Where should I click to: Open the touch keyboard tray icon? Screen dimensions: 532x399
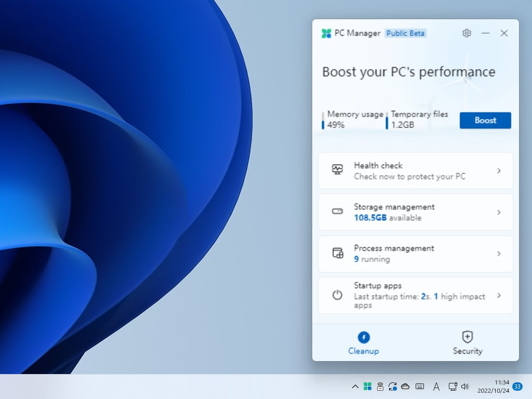pos(419,387)
